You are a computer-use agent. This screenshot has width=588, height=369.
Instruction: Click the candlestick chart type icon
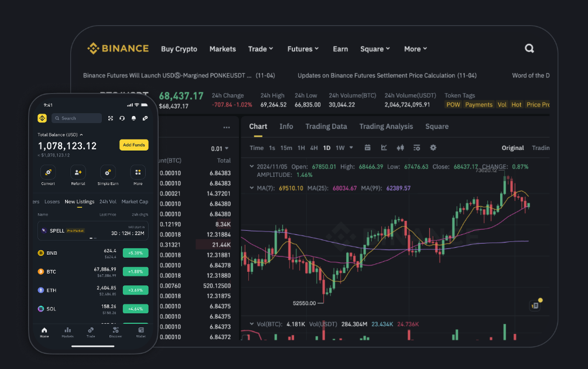pyautogui.click(x=400, y=148)
